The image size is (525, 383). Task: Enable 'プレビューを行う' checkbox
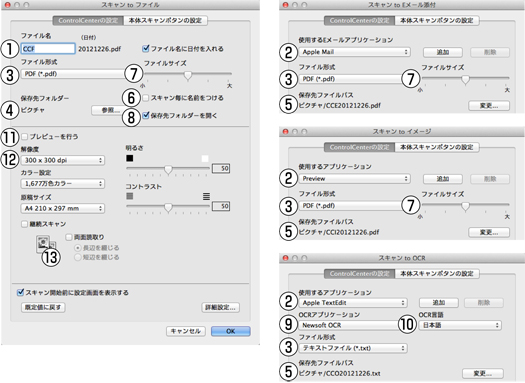[24, 137]
